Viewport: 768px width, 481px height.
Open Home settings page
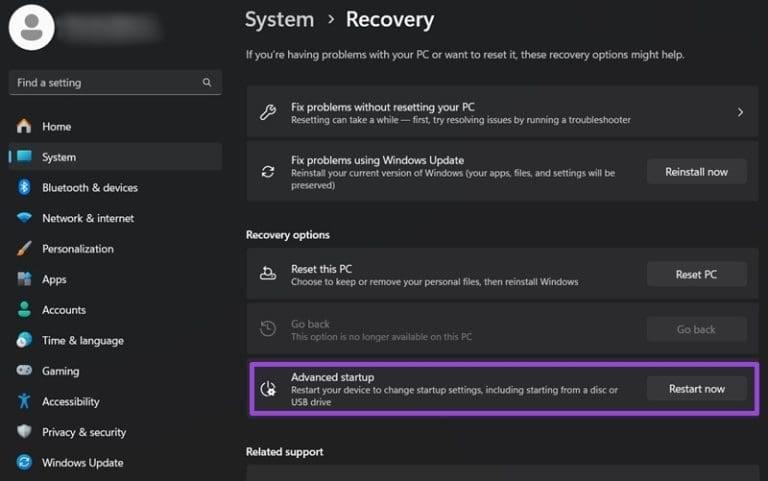tap(115, 126)
